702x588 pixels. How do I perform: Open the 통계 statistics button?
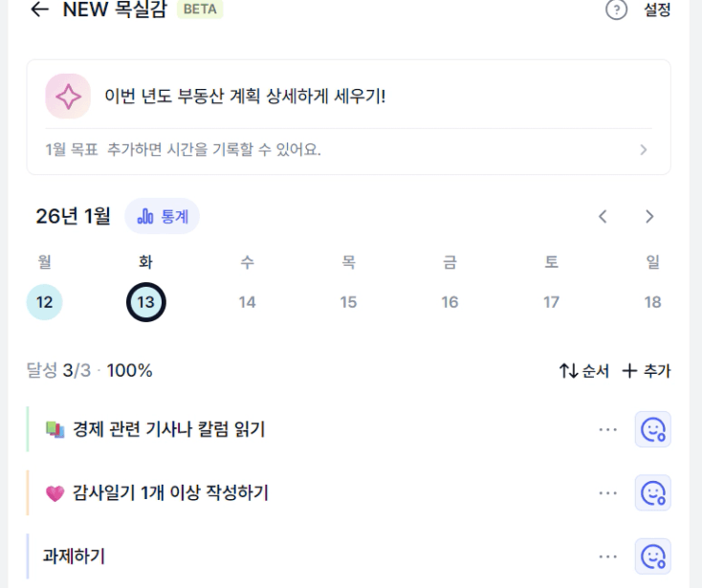point(163,216)
